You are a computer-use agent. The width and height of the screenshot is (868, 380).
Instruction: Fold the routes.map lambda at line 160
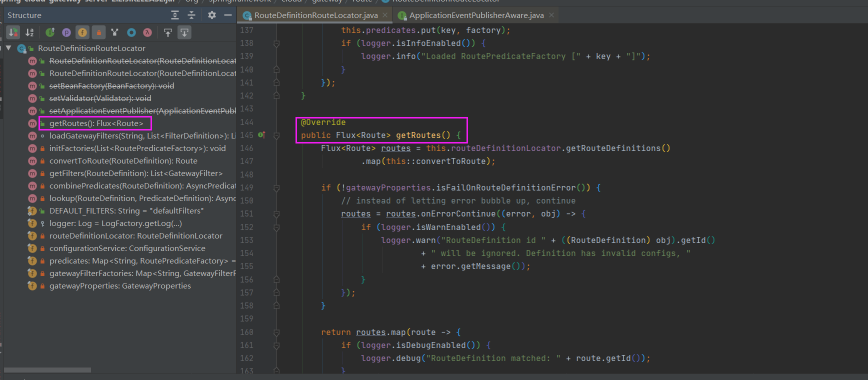pyautogui.click(x=276, y=332)
